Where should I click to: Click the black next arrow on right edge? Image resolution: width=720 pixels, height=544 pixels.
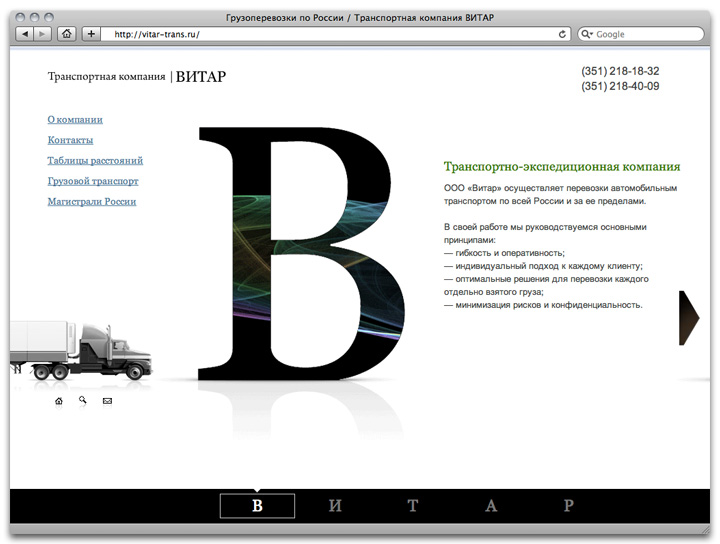click(x=688, y=318)
